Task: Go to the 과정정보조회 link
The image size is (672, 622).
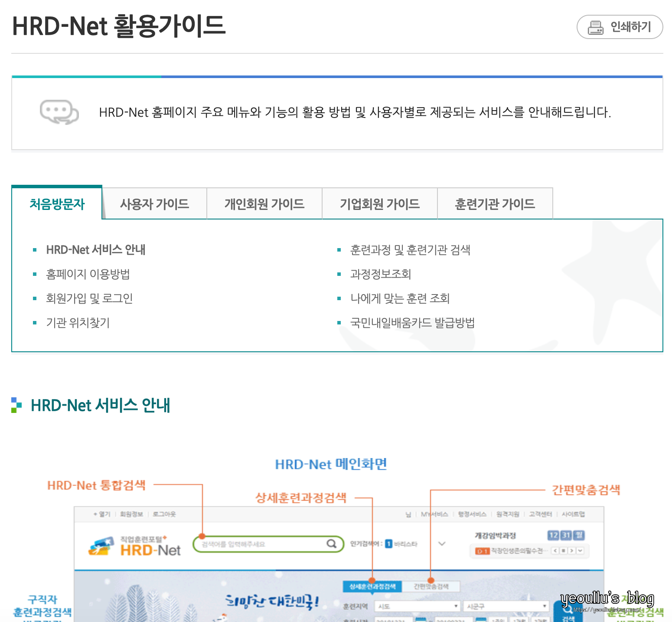Action: (x=381, y=274)
